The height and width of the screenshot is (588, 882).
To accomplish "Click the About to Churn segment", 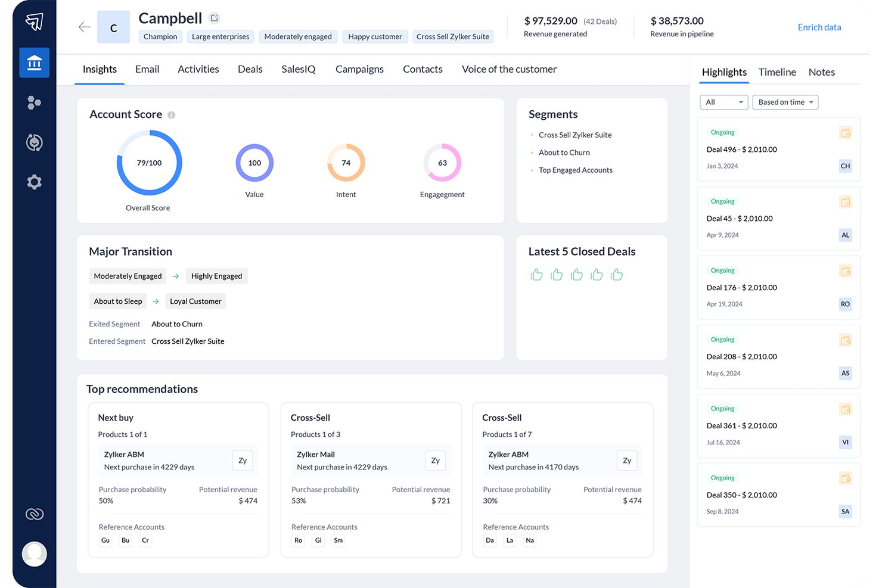I will tap(564, 153).
